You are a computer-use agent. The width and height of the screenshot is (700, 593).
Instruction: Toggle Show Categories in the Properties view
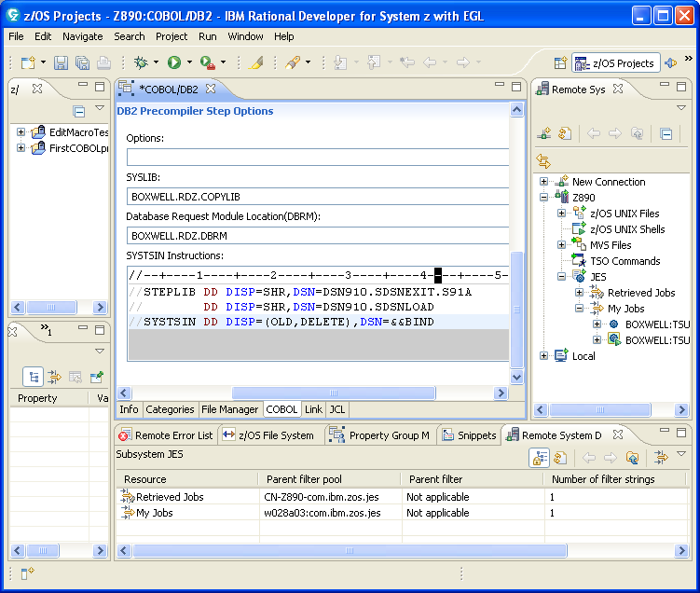tap(34, 377)
